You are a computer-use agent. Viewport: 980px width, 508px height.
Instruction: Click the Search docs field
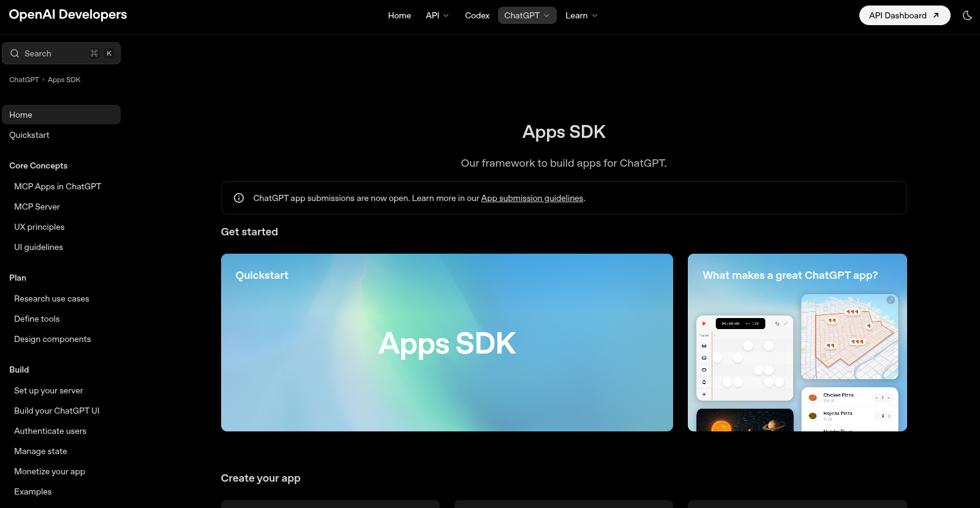click(61, 53)
